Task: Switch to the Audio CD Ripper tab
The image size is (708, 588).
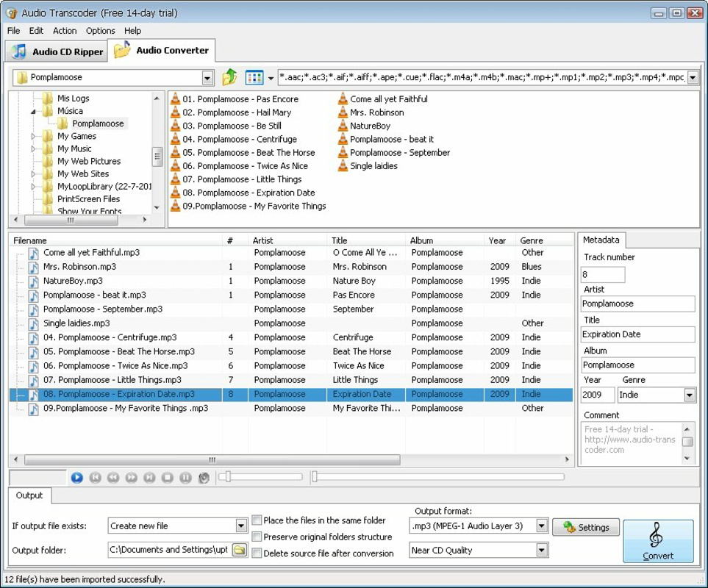Action: click(x=57, y=51)
